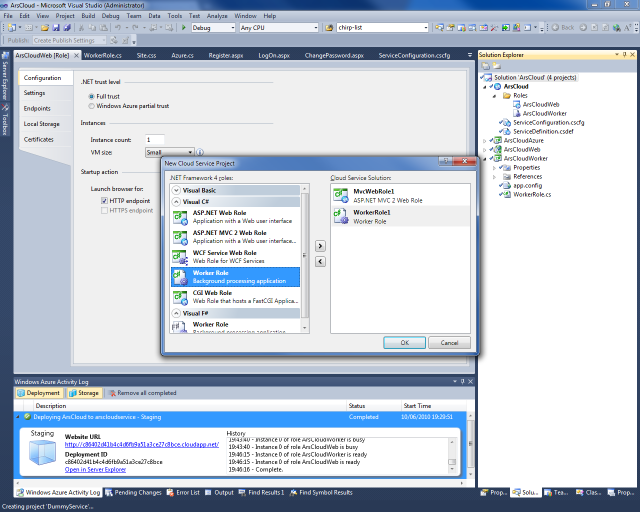The width and height of the screenshot is (640, 512).
Task: Toggle auto-hide pin on Solution Explorer
Action: click(x=624, y=55)
